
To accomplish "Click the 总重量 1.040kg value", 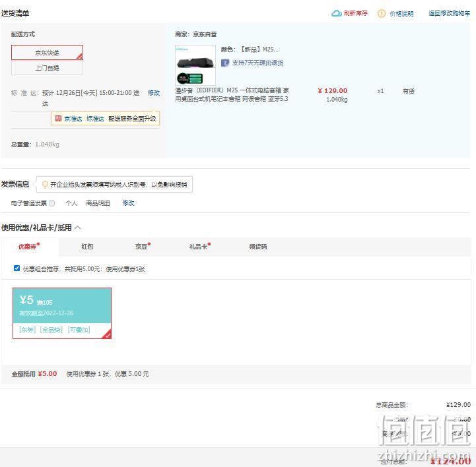I will [x=47, y=144].
